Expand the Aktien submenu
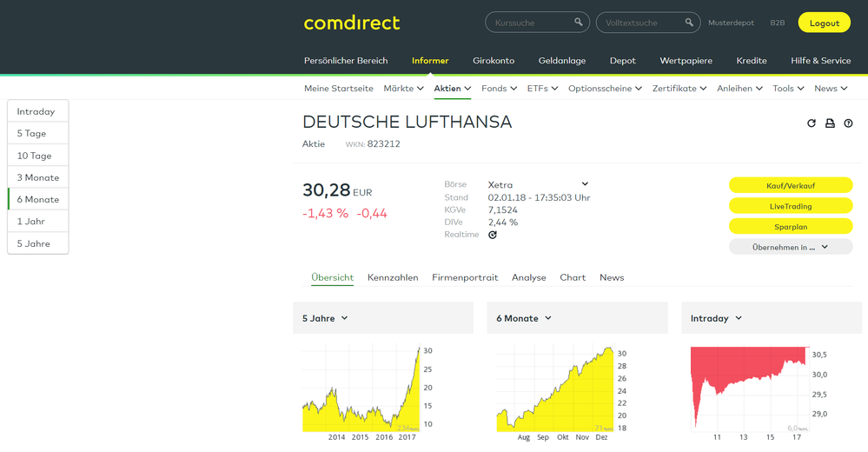This screenshot has height=452, width=868. tap(453, 88)
